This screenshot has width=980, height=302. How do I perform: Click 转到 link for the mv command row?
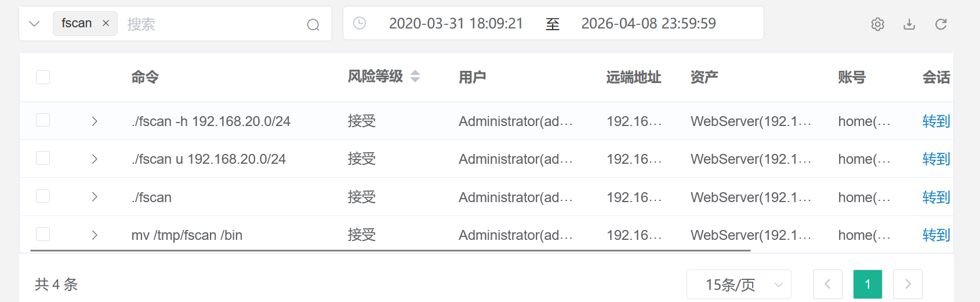coord(936,235)
